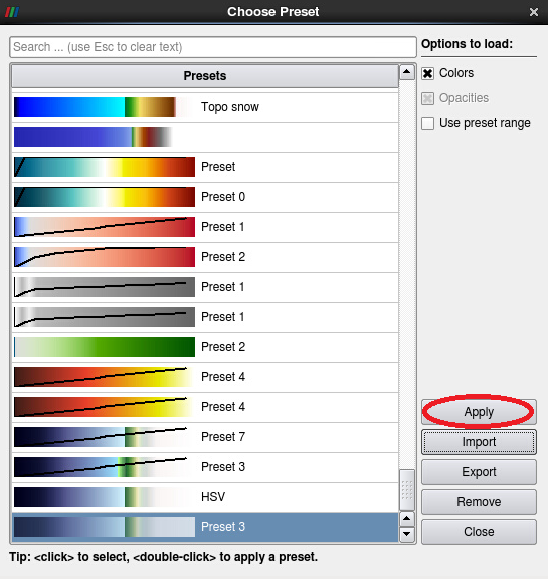The width and height of the screenshot is (548, 579).
Task: Select the Topo snow color preset
Action: click(205, 107)
